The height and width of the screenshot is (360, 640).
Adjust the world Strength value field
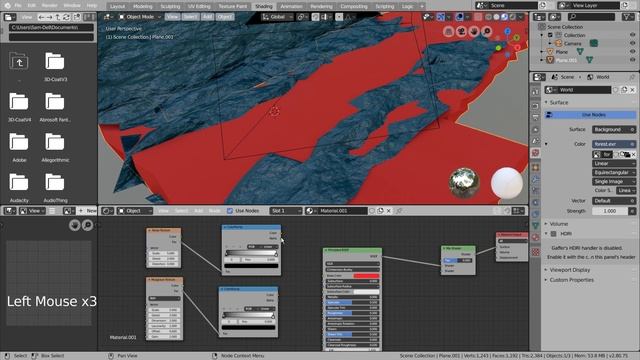coord(610,211)
